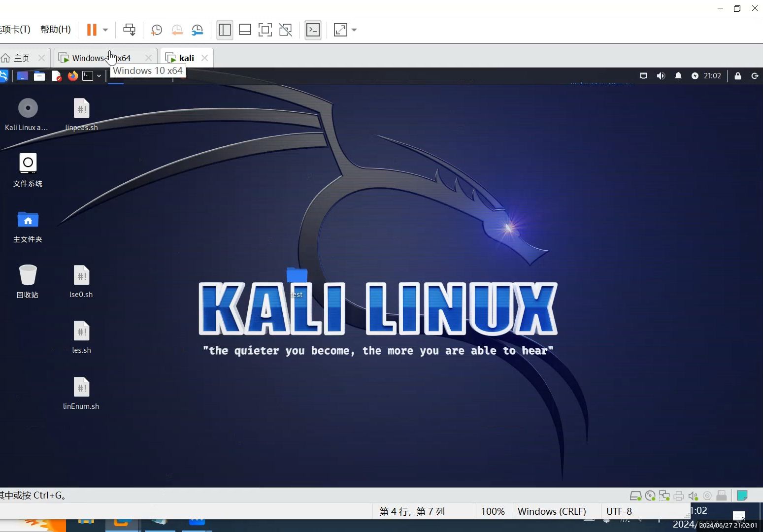Viewport: 763px width, 532px height.
Task: Switch to the Windows 10 x64 tab
Action: [101, 58]
